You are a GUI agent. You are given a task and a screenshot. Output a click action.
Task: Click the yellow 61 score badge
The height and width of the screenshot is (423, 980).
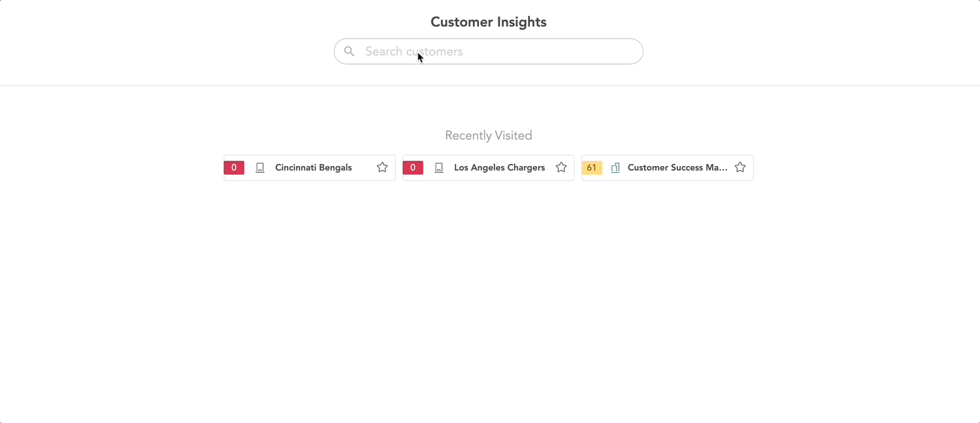point(592,167)
